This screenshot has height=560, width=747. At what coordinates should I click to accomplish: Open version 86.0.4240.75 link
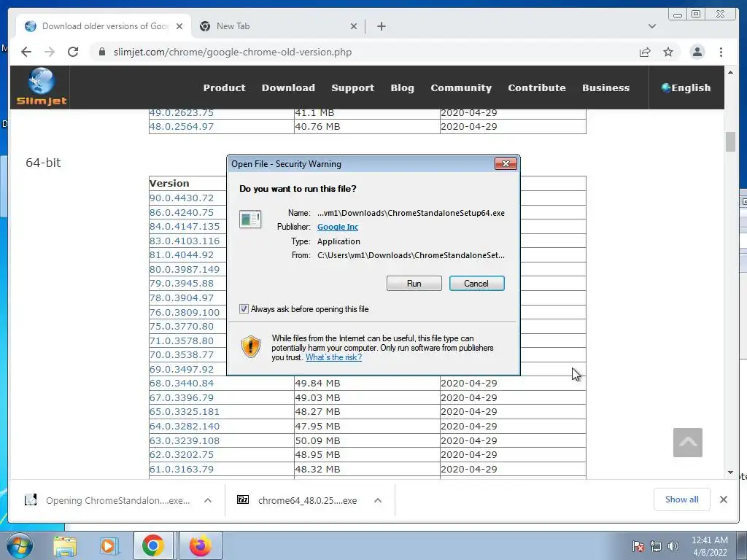[x=182, y=212]
